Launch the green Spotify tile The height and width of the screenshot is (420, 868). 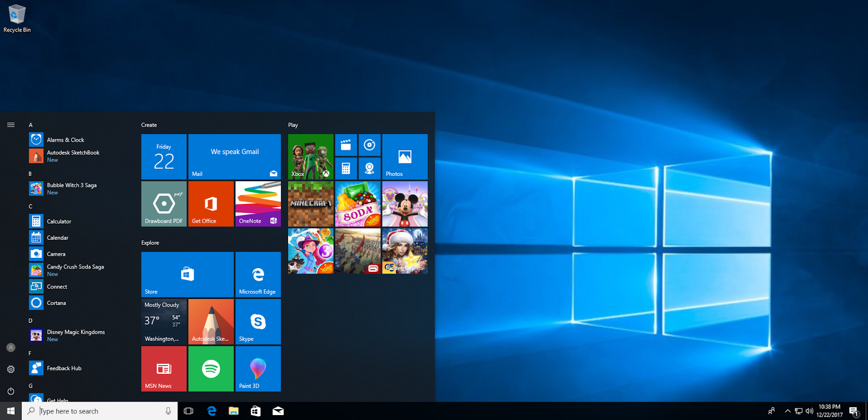coord(211,369)
